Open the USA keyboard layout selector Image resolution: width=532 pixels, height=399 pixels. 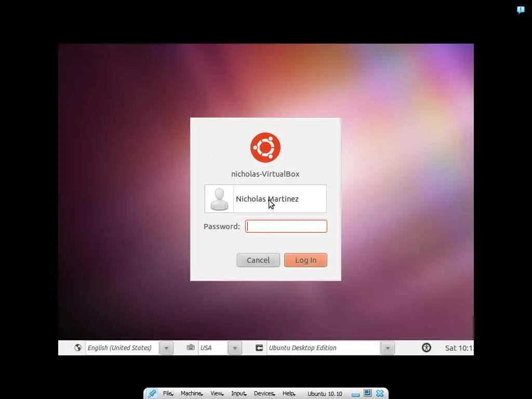212,348
